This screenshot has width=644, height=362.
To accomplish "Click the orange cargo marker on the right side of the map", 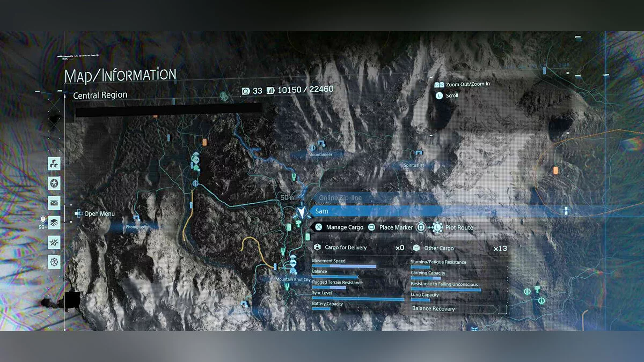I will [556, 170].
